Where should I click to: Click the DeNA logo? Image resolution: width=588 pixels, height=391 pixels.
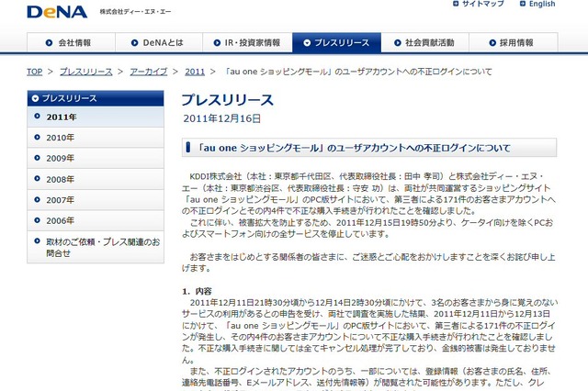tap(57, 12)
